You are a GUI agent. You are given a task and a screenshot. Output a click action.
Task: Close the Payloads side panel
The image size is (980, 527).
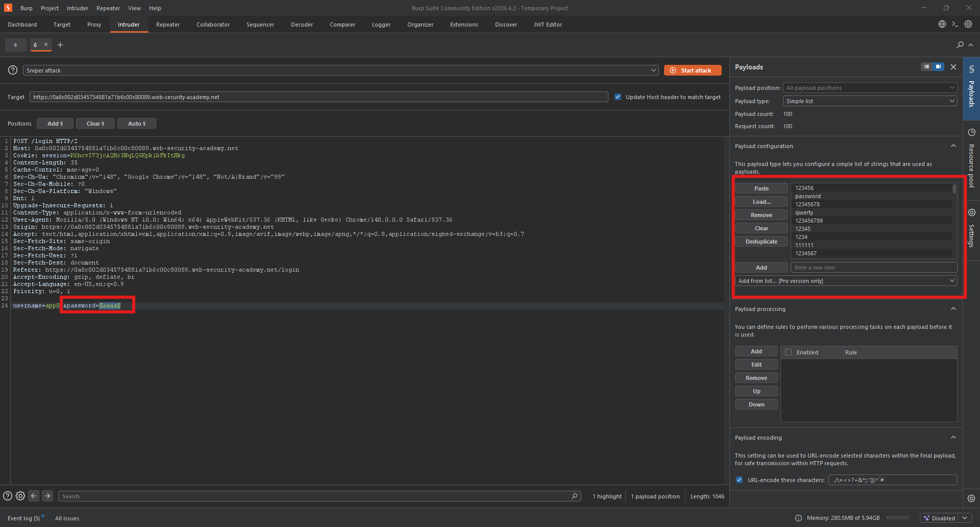coord(953,67)
